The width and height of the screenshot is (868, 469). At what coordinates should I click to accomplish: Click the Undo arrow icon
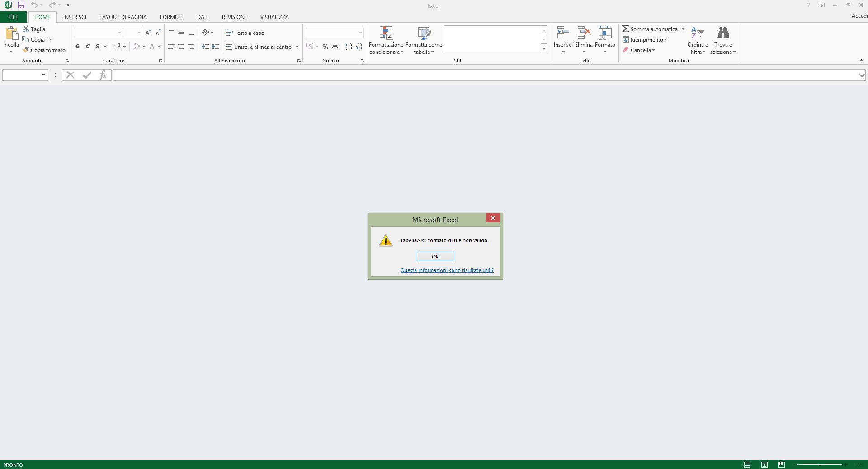(x=34, y=5)
